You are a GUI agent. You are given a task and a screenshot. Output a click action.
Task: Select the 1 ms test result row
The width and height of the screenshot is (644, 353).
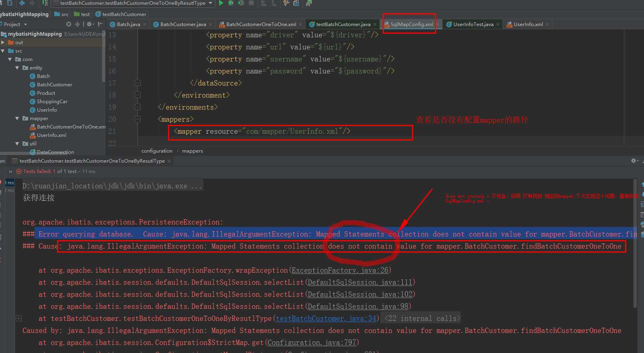coord(10,183)
